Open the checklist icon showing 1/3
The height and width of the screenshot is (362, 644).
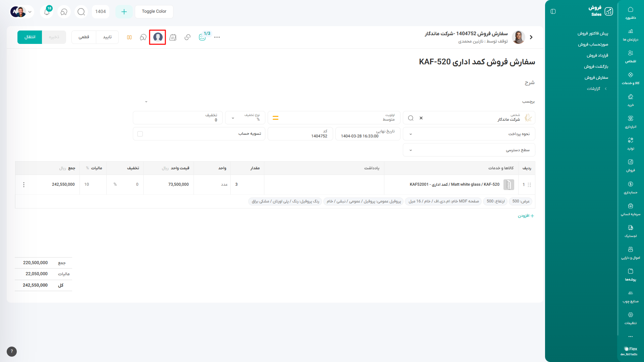[x=203, y=37]
